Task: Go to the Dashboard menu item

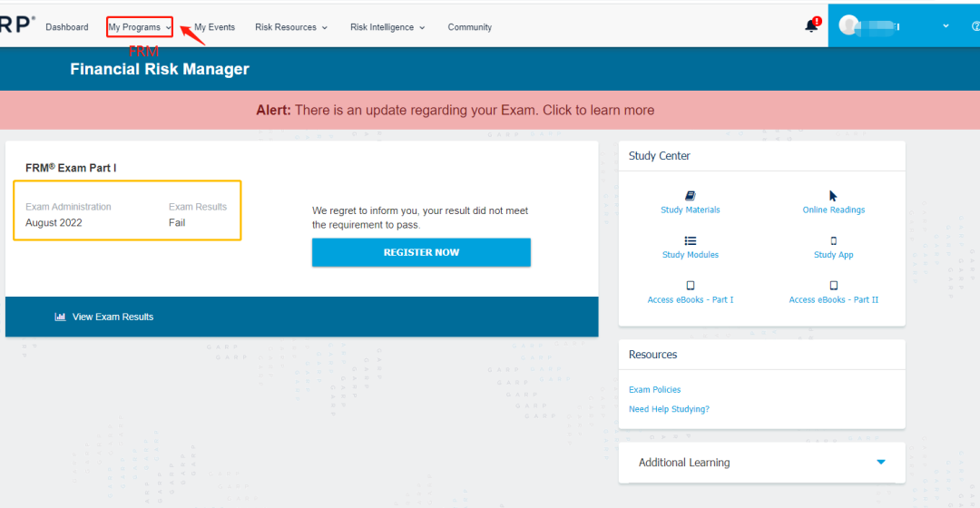Action: click(67, 27)
